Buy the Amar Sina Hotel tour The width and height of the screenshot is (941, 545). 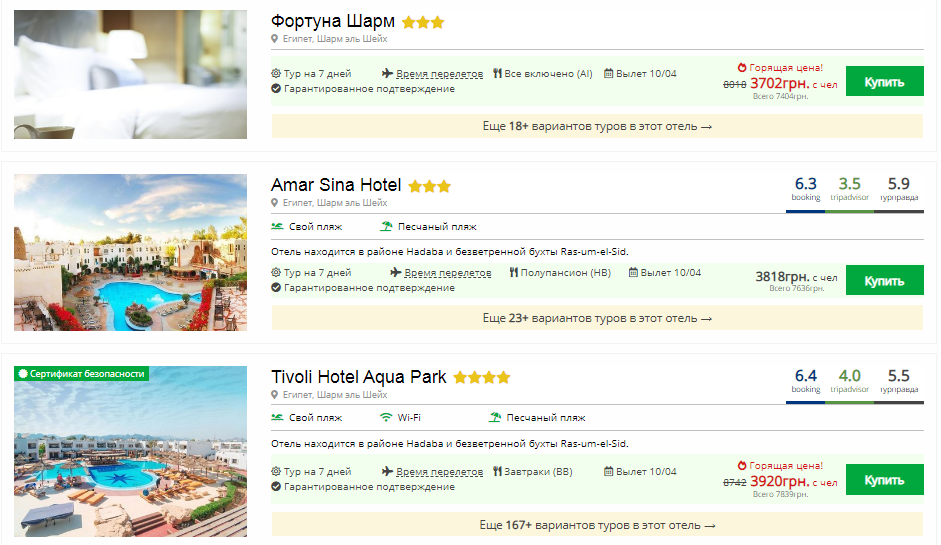click(884, 281)
